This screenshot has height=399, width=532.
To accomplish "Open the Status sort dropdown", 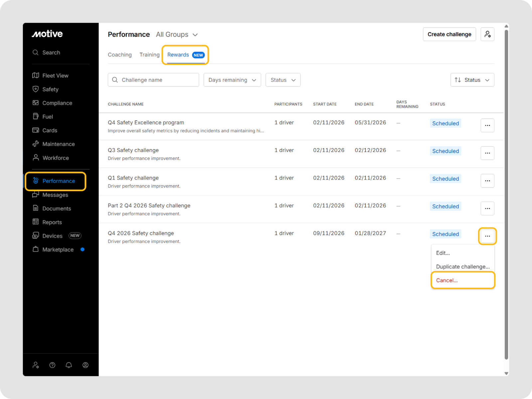I will [472, 80].
